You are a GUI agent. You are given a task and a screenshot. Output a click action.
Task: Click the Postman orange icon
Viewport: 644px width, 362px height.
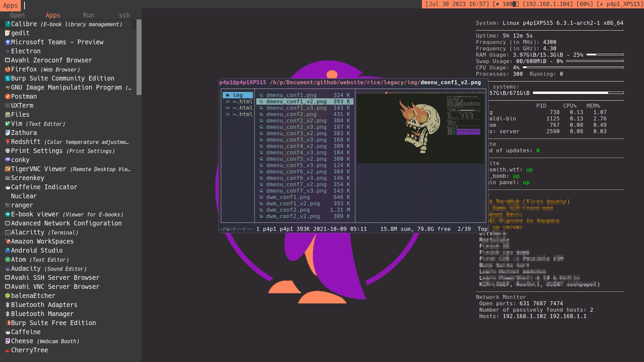(7, 97)
